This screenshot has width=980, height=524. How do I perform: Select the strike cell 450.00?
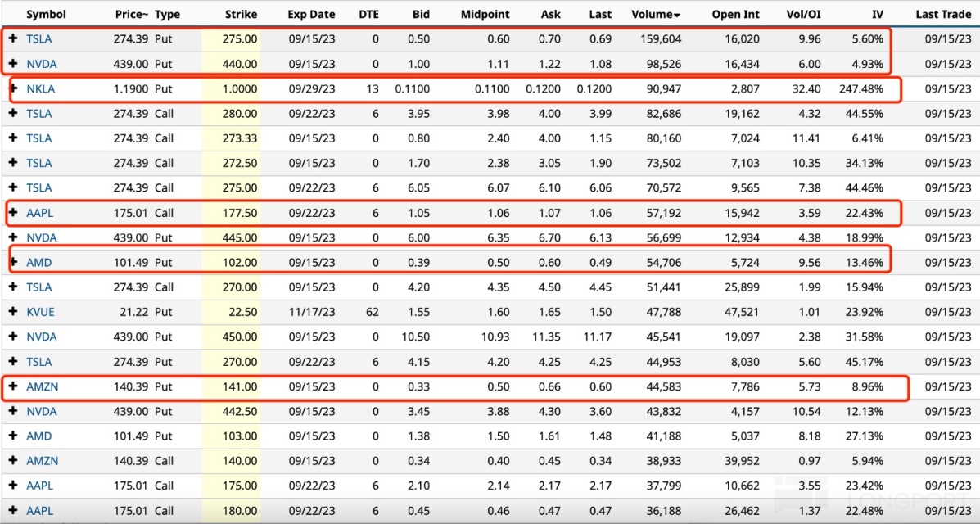[240, 337]
